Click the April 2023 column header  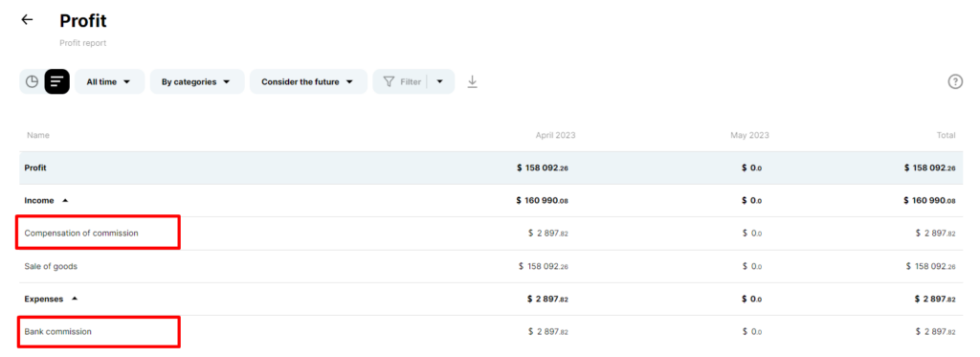[556, 135]
